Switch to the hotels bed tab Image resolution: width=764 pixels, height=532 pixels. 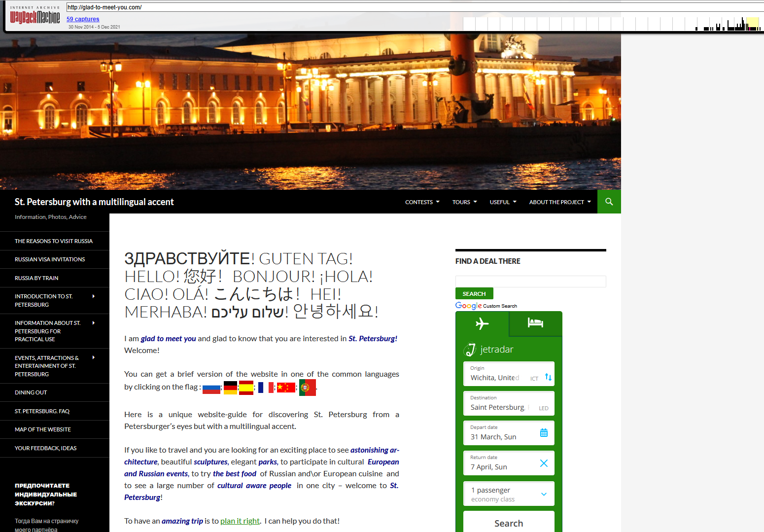(x=535, y=323)
